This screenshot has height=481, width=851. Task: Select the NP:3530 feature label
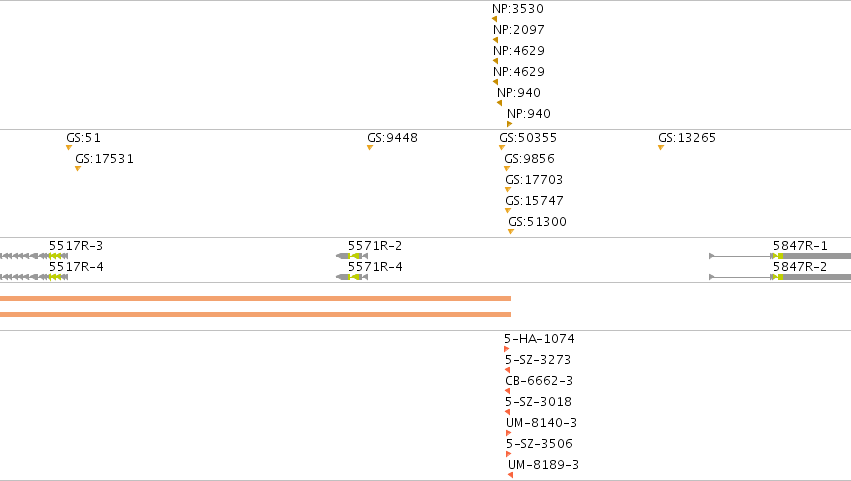tap(518, 9)
